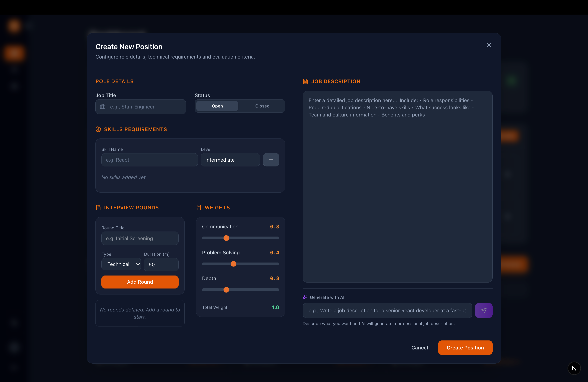The width and height of the screenshot is (588, 382).
Task: Click the sparkle icon by Generate with AI
Action: [x=305, y=297]
